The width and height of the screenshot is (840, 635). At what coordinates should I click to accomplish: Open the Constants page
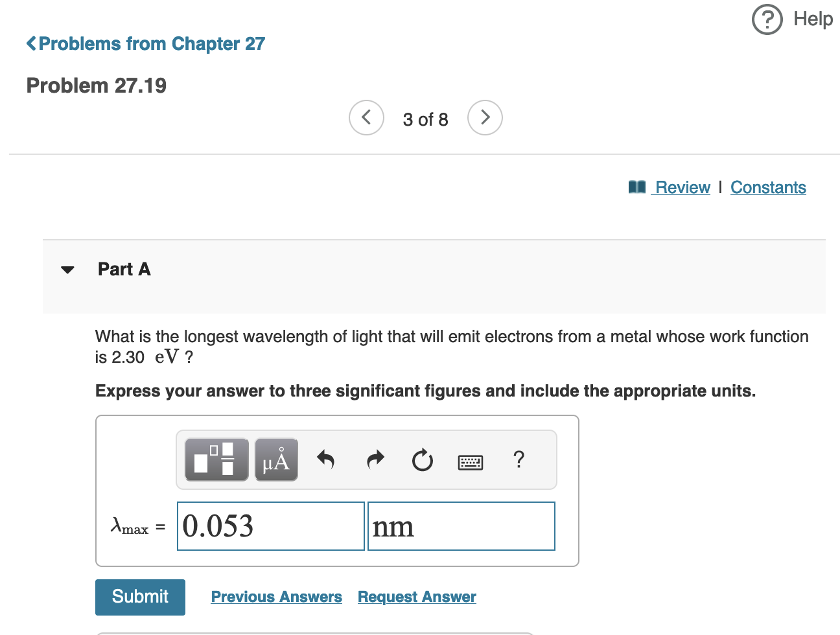pos(768,187)
